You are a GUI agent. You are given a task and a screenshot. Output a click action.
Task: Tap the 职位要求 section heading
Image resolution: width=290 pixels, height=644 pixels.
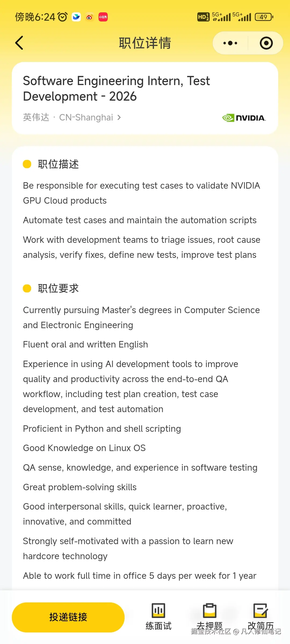pyautogui.click(x=58, y=289)
